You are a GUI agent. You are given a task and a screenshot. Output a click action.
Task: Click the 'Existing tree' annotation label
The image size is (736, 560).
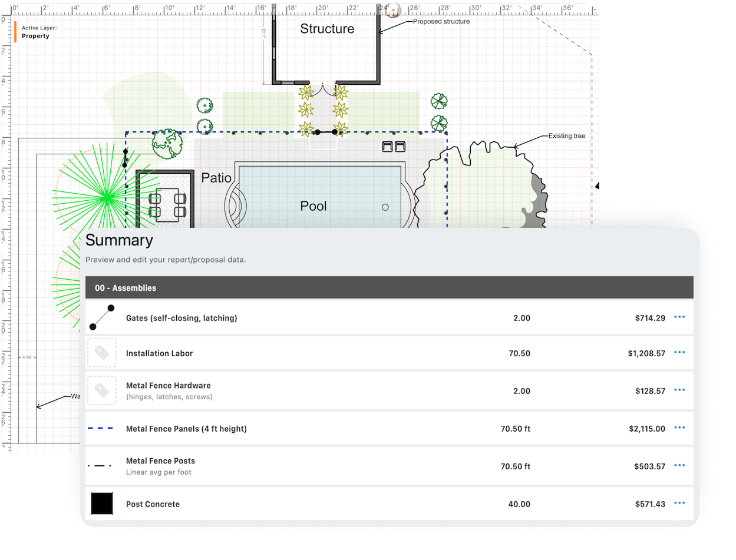point(567,135)
